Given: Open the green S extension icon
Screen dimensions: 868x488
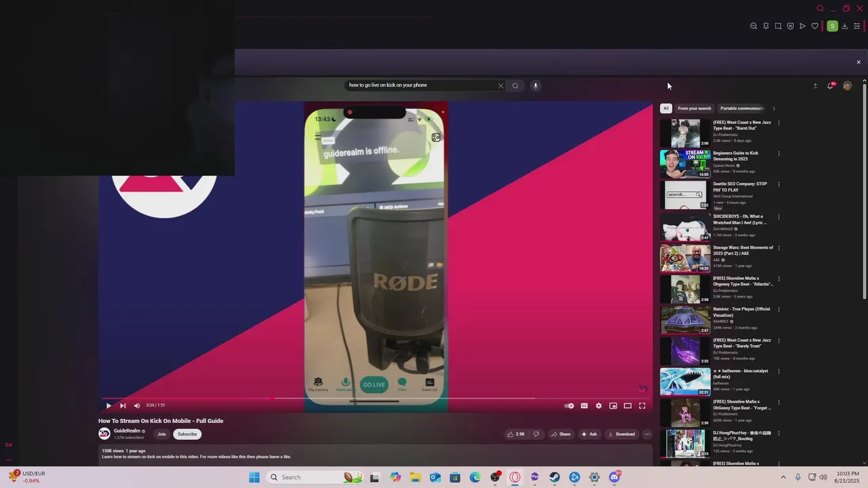Looking at the screenshot, I should click(x=832, y=26).
